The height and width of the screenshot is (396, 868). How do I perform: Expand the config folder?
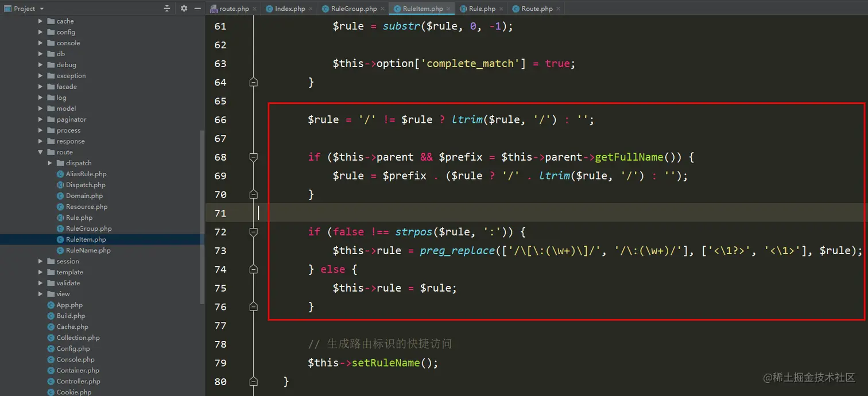[x=40, y=32]
